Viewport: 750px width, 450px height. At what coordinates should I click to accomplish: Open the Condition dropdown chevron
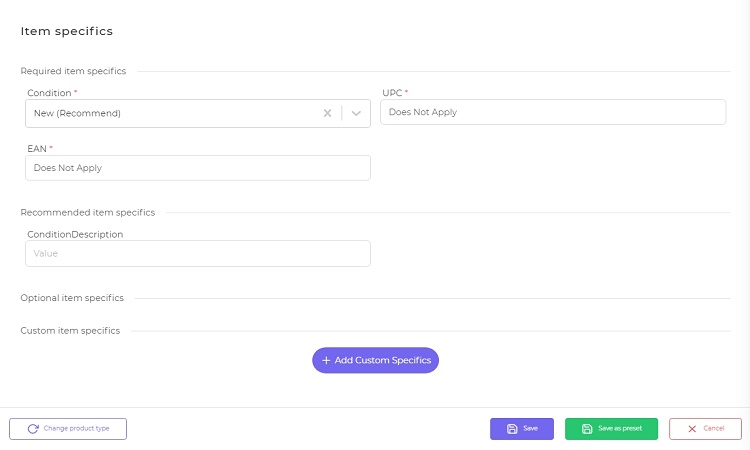pos(356,113)
